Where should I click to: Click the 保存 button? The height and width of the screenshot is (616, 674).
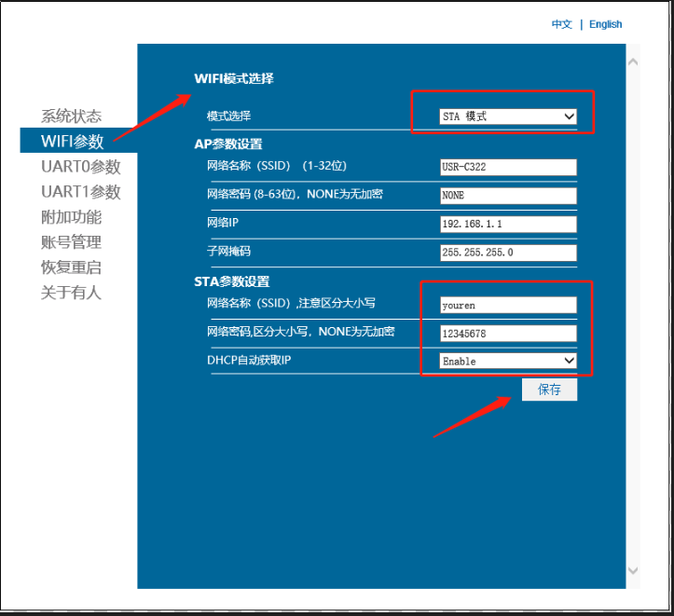coord(549,390)
